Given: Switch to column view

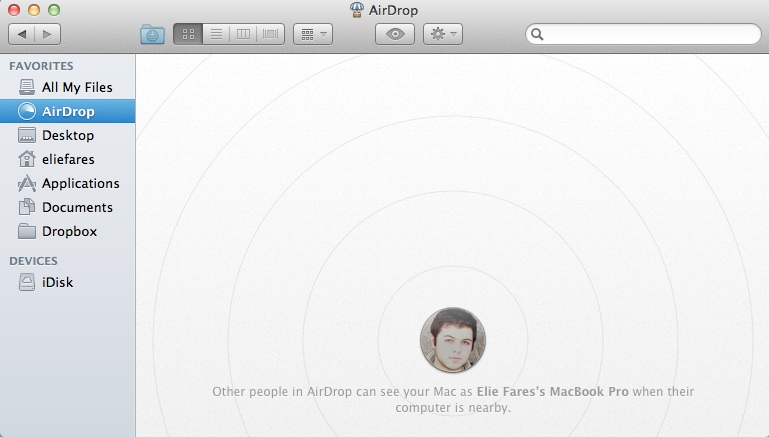Looking at the screenshot, I should (x=243, y=34).
